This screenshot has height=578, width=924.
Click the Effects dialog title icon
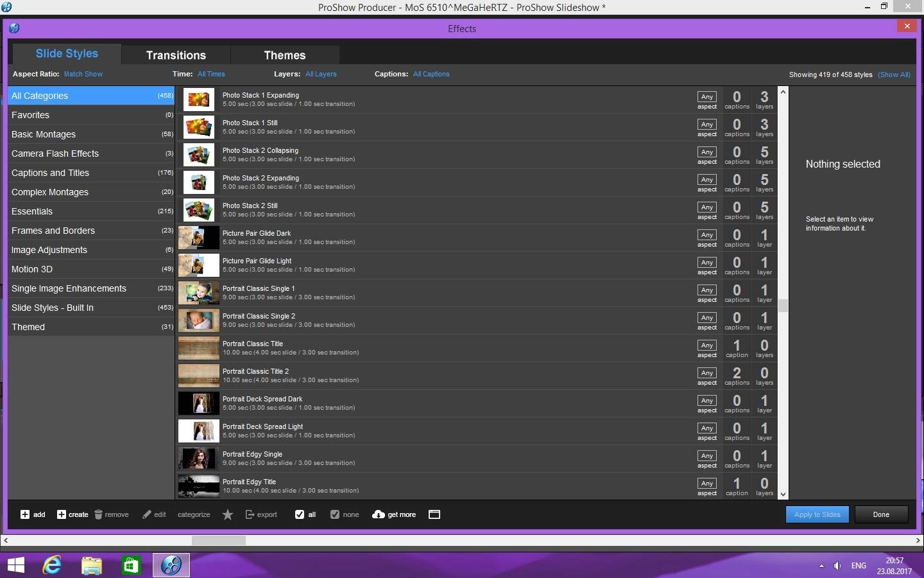point(14,28)
